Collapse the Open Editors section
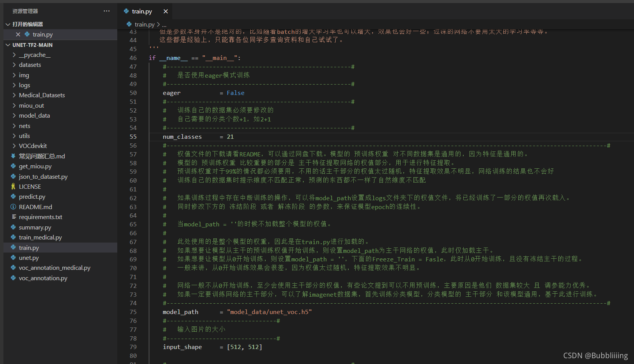 pos(8,24)
